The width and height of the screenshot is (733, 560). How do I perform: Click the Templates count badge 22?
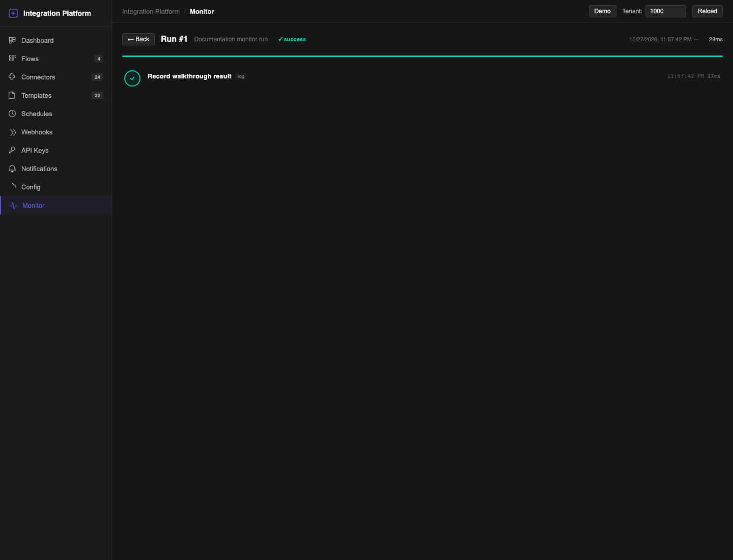point(97,95)
